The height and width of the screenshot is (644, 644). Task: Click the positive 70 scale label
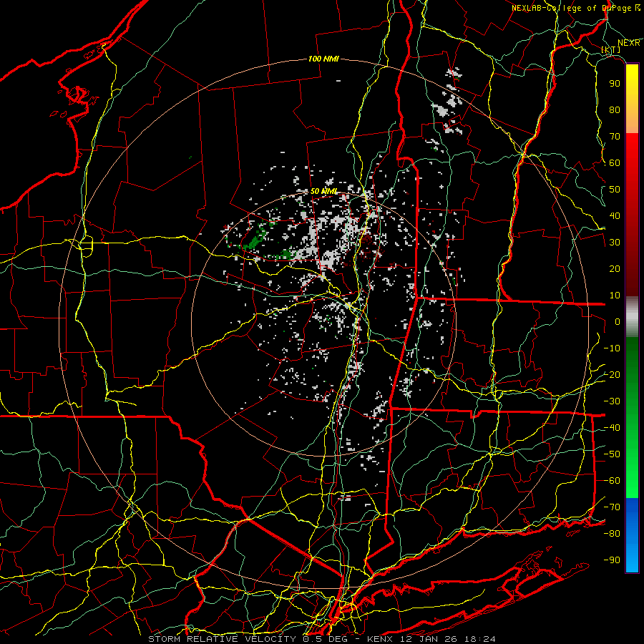615,137
